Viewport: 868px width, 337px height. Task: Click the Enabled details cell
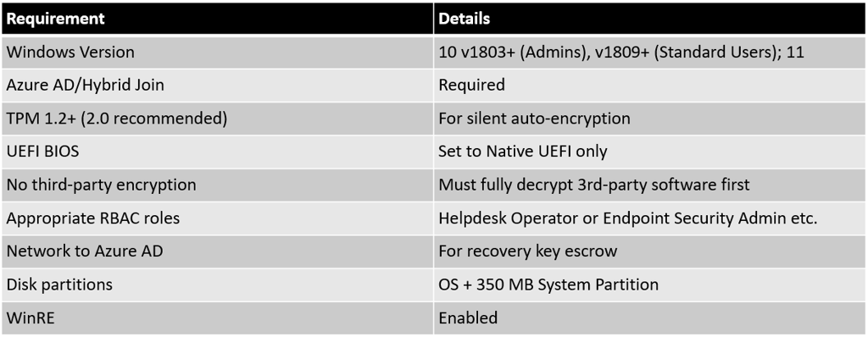649,318
